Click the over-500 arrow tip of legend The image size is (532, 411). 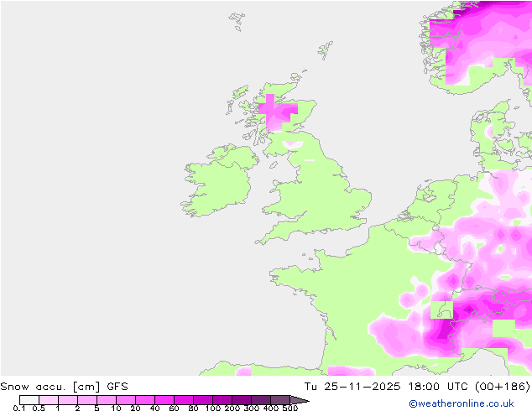pos(300,400)
